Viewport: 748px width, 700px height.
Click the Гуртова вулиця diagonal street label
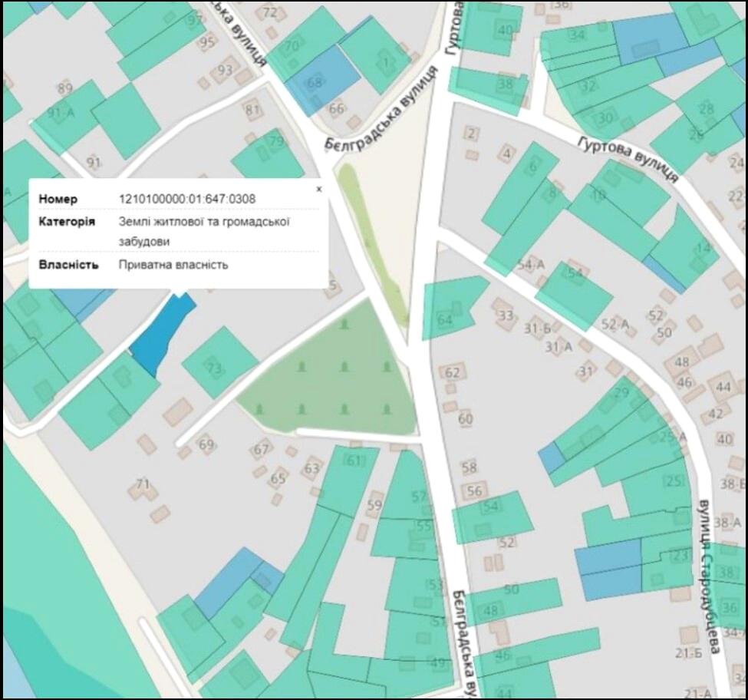tap(628, 158)
